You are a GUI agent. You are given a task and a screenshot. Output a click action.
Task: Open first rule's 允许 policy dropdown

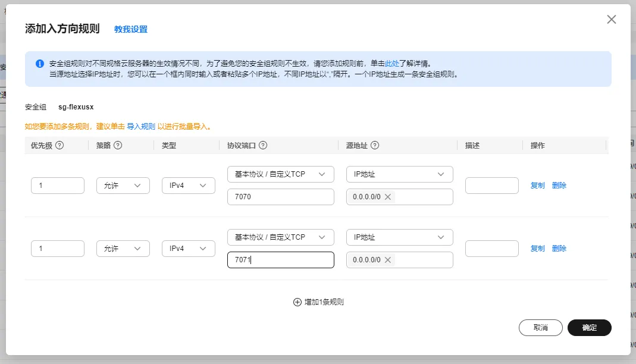tap(123, 186)
